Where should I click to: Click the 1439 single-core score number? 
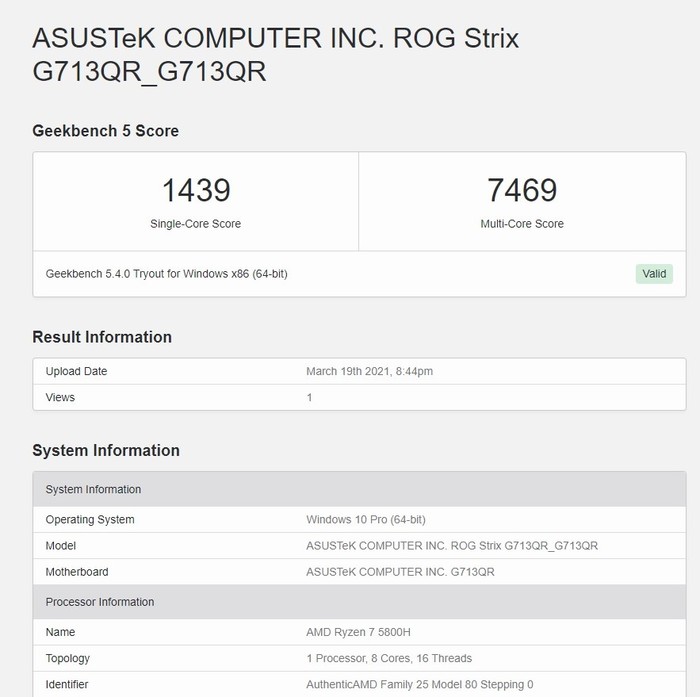tap(196, 190)
